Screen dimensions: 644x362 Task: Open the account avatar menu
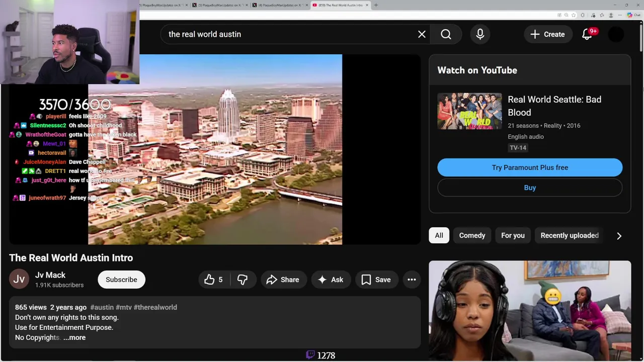[616, 34]
